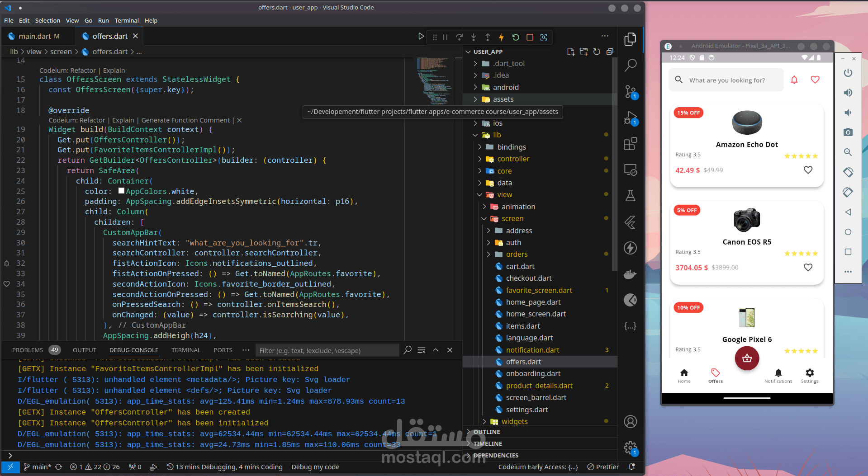Toggle Prettier formatter in status bar
This screenshot has height=476, width=868.
(x=603, y=467)
